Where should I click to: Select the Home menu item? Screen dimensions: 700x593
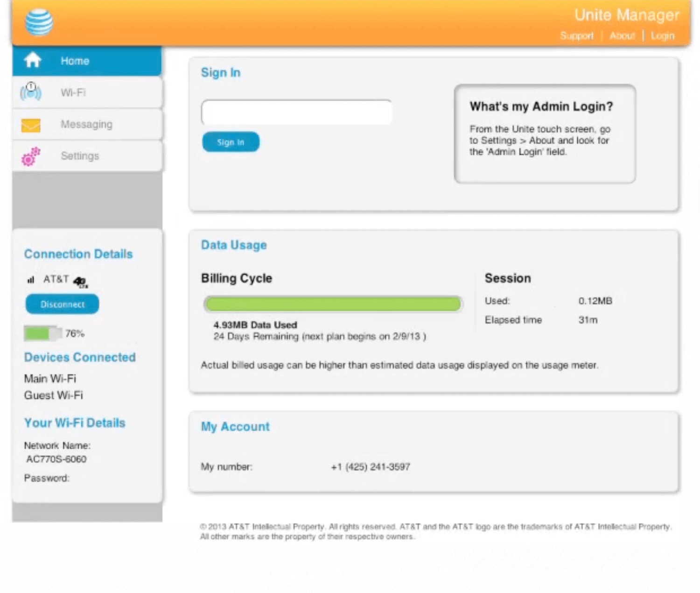[x=75, y=61]
